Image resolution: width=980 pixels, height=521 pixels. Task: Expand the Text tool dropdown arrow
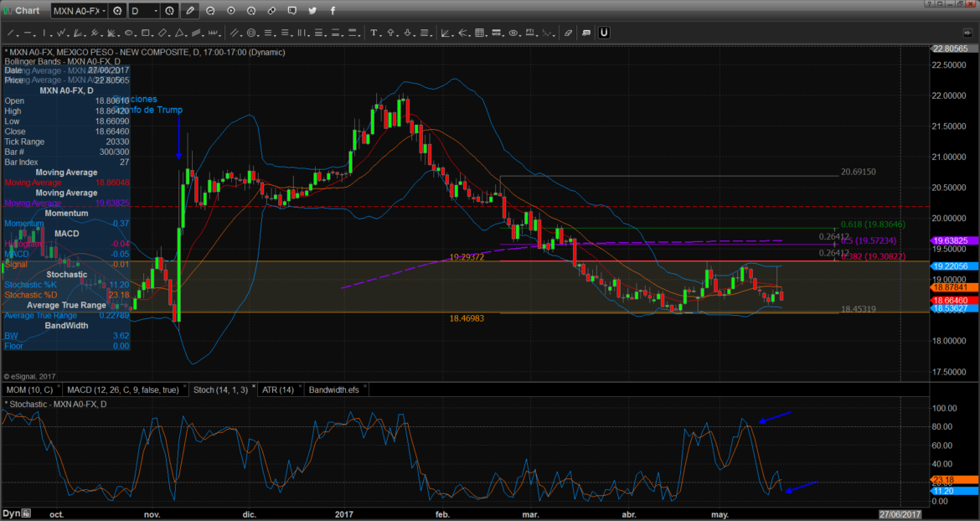point(380,35)
